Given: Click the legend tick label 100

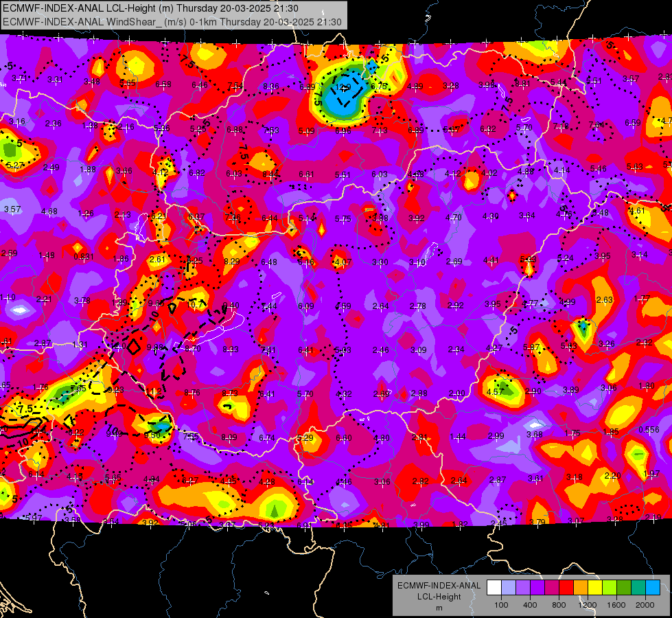Looking at the screenshot, I should click(x=501, y=605).
